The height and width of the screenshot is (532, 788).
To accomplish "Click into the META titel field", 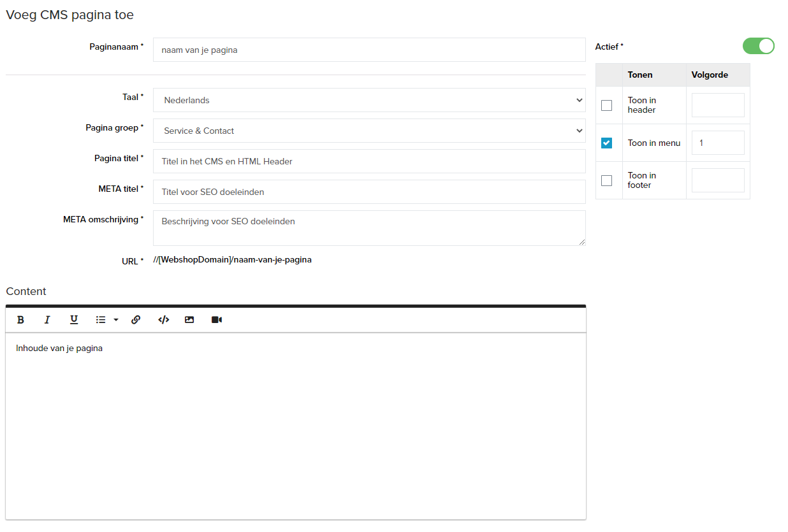I will [368, 192].
